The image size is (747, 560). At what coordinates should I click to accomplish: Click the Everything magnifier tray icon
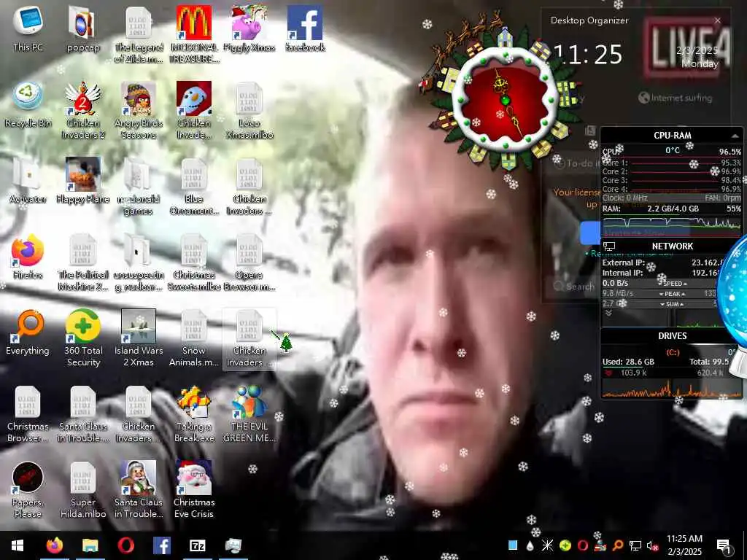click(617, 545)
